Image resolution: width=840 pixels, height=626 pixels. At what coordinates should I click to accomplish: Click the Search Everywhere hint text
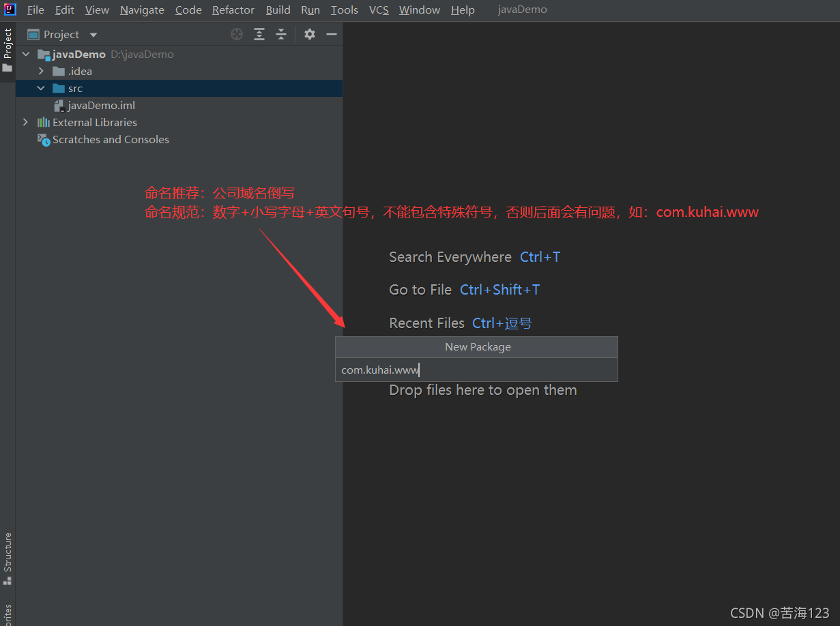point(450,257)
